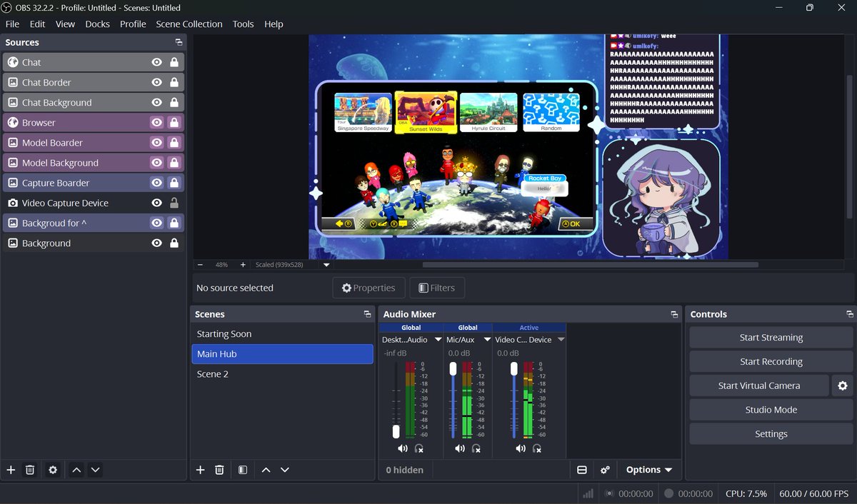Click preview horizontal scrollbar
The width and height of the screenshot is (857, 504).
591,265
